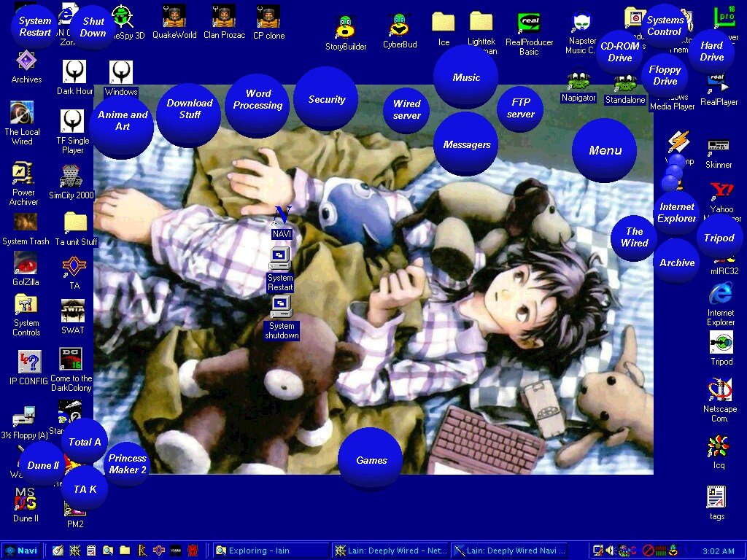Image resolution: width=747 pixels, height=560 pixels.
Task: Open the Word Processing bubble
Action: pyautogui.click(x=258, y=105)
